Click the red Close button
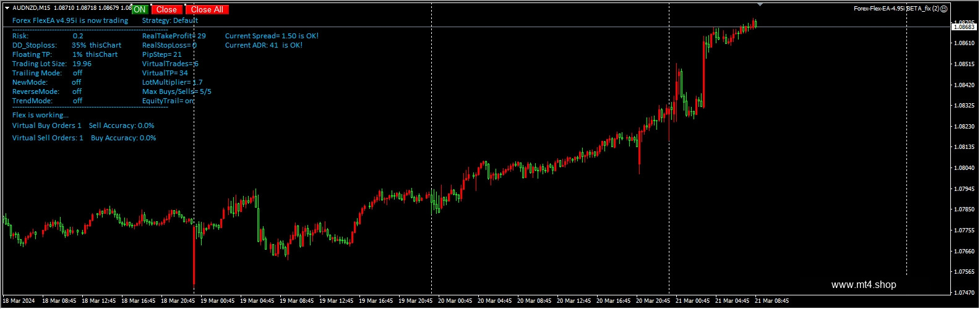The image size is (980, 309). click(x=166, y=9)
